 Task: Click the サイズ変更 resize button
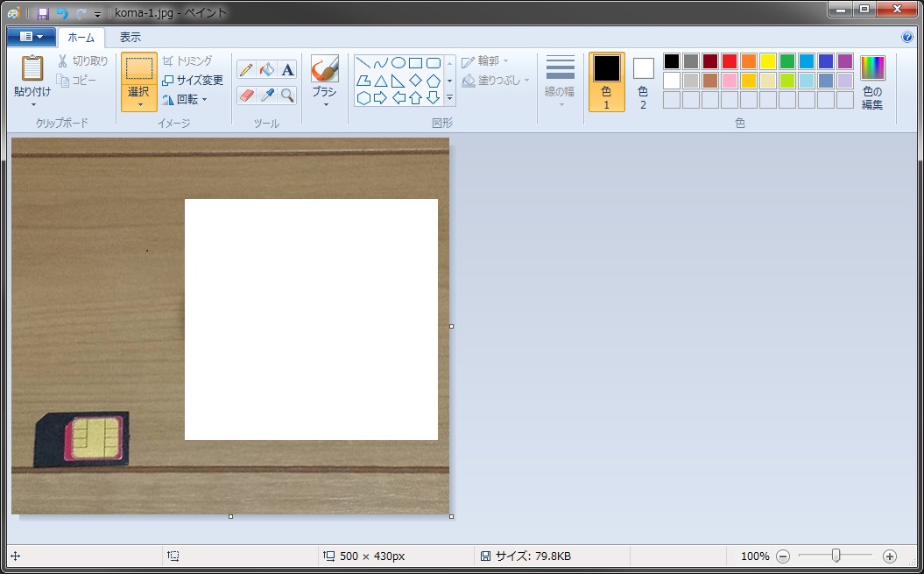tap(193, 80)
